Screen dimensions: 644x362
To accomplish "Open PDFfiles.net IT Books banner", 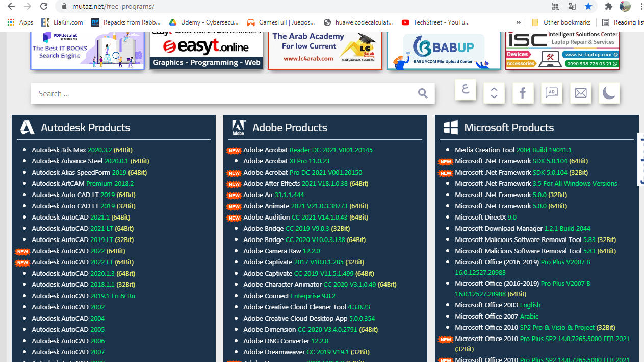I will coord(87,50).
